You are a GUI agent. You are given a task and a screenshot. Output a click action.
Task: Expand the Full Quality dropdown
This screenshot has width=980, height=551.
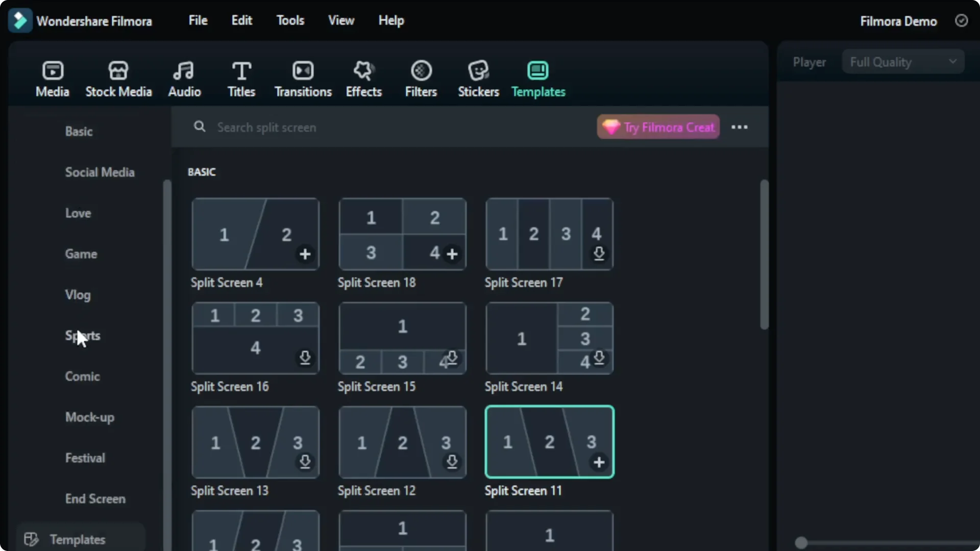tap(903, 62)
